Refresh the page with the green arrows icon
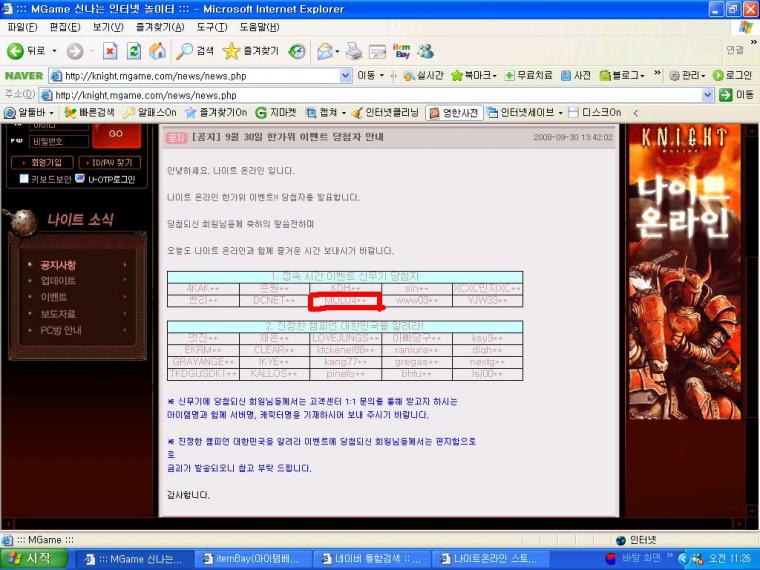 pos(134,51)
